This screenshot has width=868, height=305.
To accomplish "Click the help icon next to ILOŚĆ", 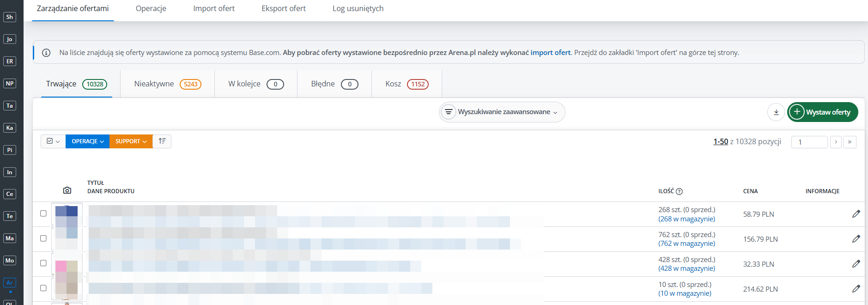I will pyautogui.click(x=679, y=191).
